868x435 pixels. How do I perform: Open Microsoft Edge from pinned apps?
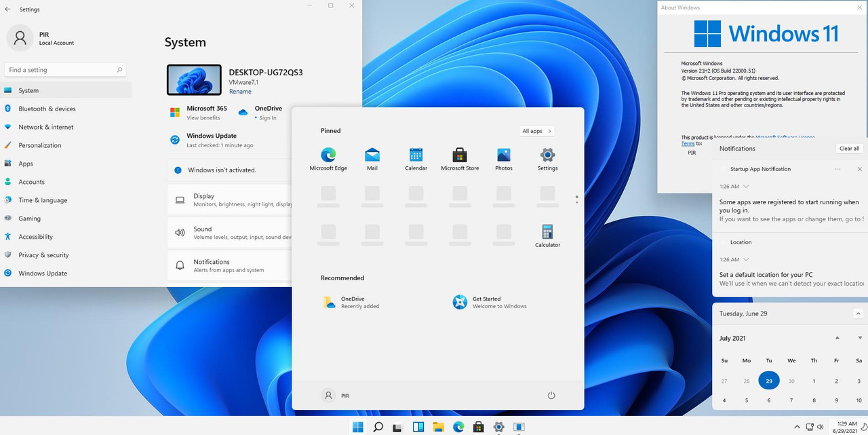pyautogui.click(x=328, y=159)
